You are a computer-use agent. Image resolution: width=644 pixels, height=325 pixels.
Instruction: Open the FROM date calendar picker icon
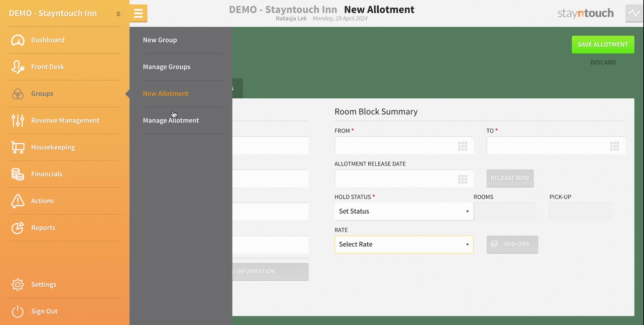point(463,146)
